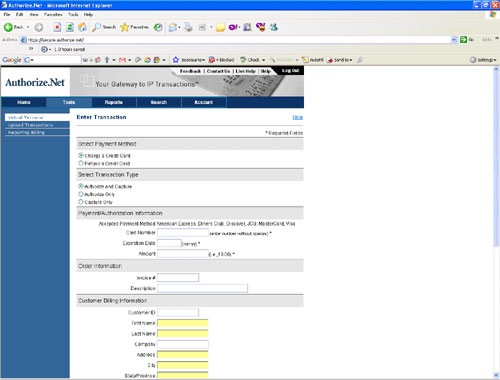The width and height of the screenshot is (500, 380).
Task: Click the Print printer icon
Action: click(188, 27)
